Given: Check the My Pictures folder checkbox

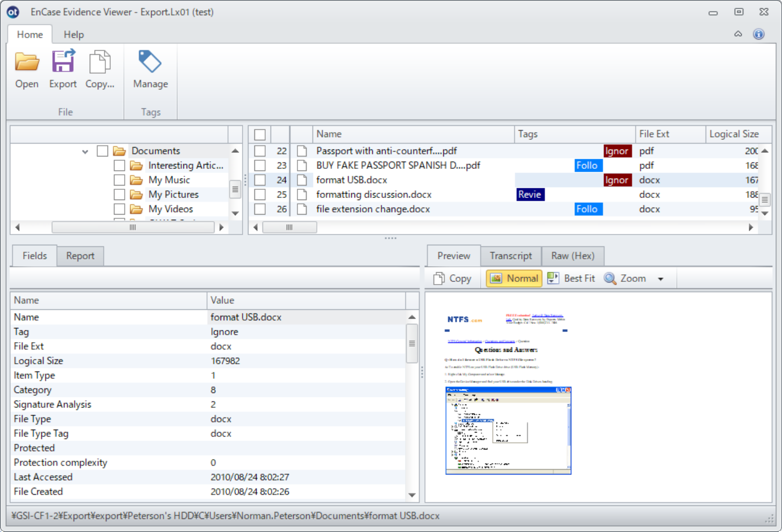Looking at the screenshot, I should coord(119,194).
